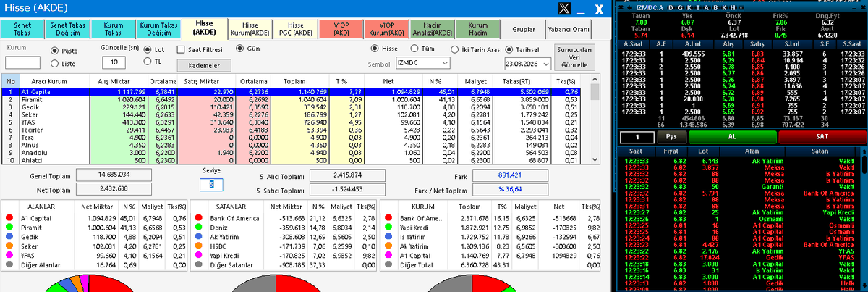Select the Hisse radio option beside Tüm
Screen dimensions: 868x292
point(375,49)
